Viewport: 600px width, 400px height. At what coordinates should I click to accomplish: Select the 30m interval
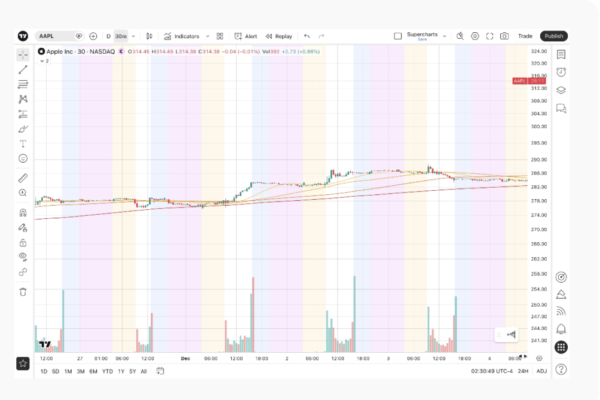(121, 36)
